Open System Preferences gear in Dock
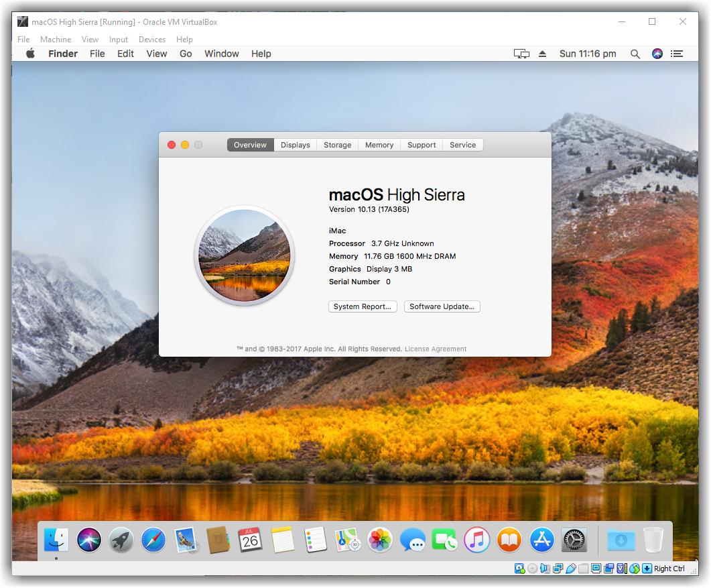Screen dimensions: 711x588 (x=574, y=540)
